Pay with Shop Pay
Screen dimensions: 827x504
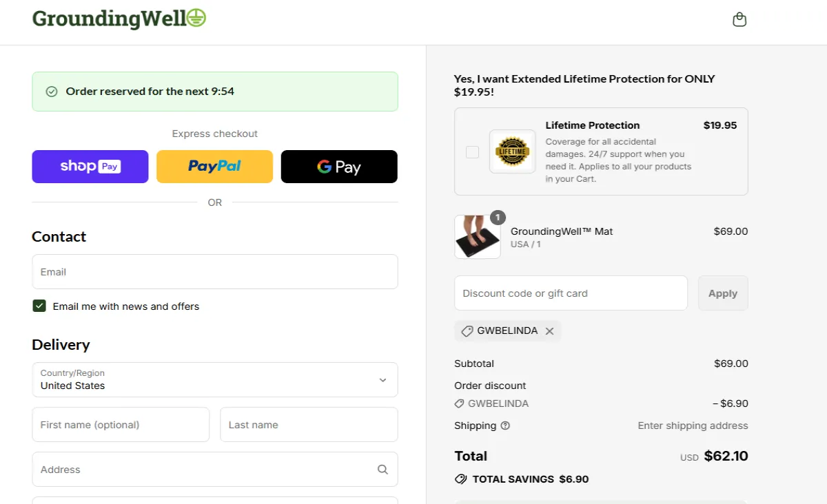pyautogui.click(x=90, y=167)
